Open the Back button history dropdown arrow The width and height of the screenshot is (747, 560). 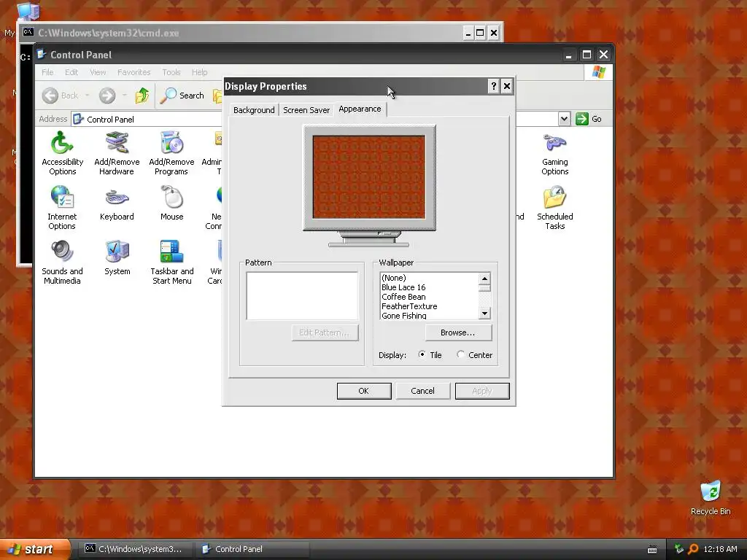coord(88,96)
